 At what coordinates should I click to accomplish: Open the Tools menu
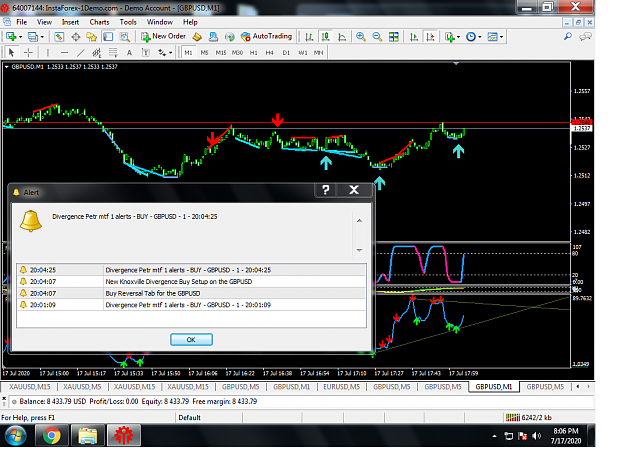[128, 22]
